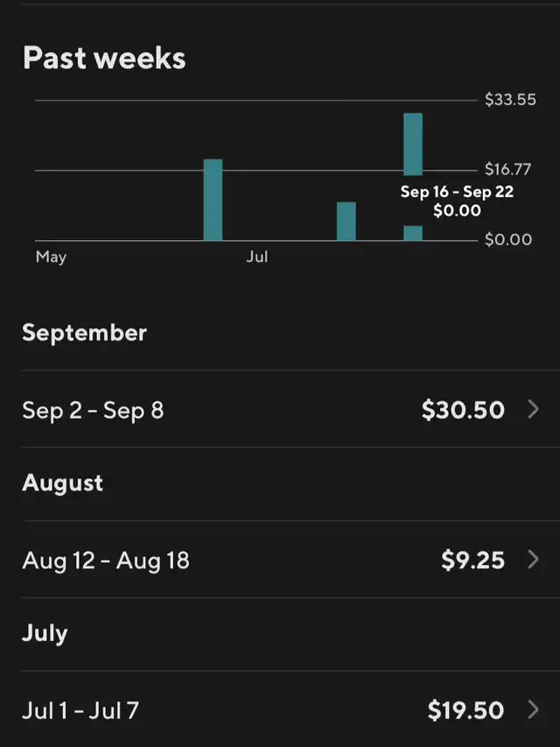Select the tallest teal bar in the chart
The height and width of the screenshot is (747, 560).
click(413, 144)
